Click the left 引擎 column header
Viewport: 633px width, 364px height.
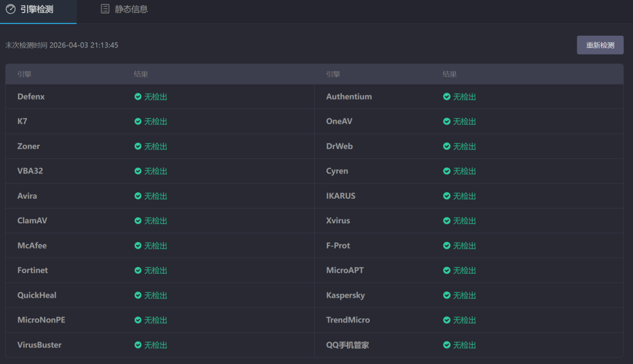coord(24,74)
